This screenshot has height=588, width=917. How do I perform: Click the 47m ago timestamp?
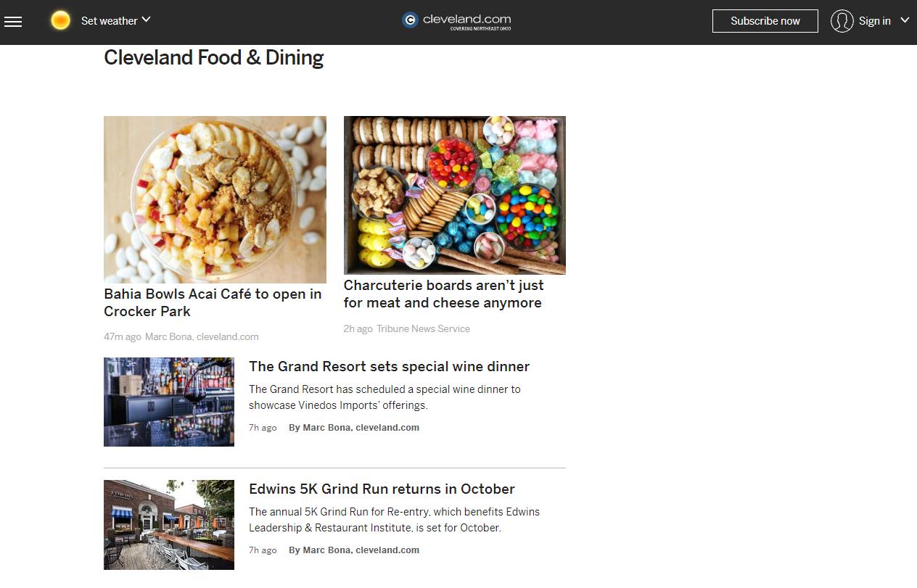click(123, 336)
